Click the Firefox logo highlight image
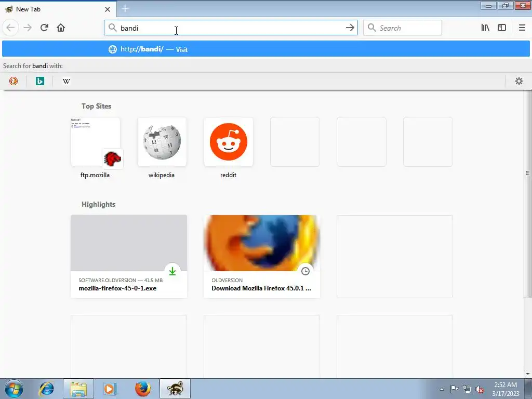Image resolution: width=532 pixels, height=399 pixels. [262, 243]
